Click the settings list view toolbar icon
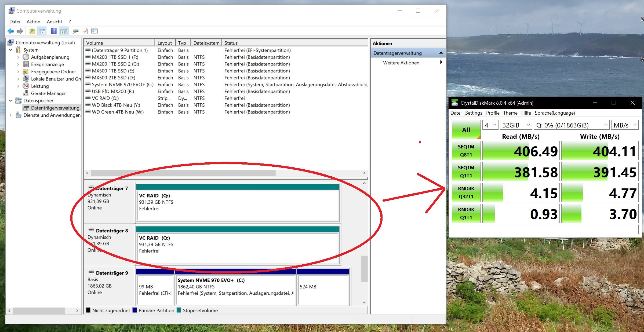Screen dimensions: 644x332 pyautogui.click(x=94, y=31)
